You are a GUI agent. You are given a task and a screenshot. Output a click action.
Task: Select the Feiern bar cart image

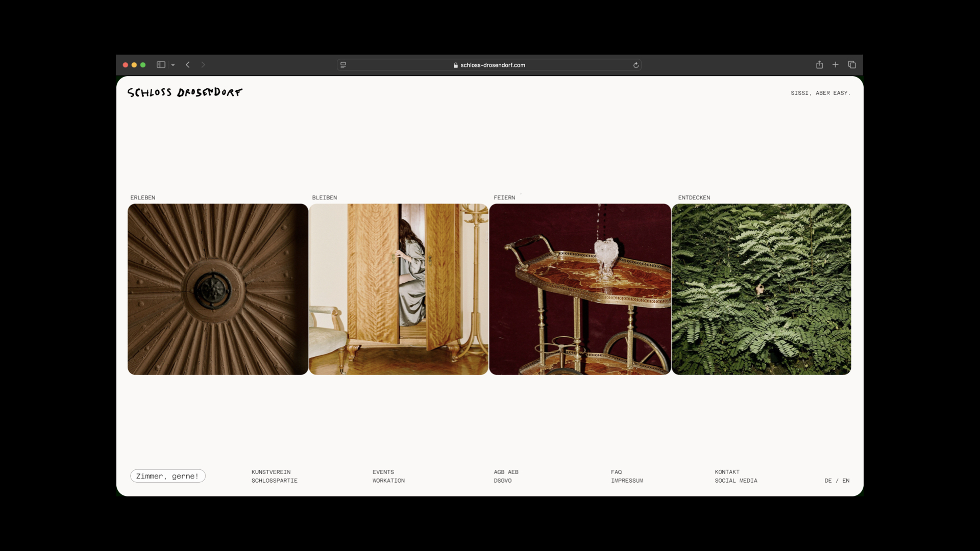[x=580, y=289]
